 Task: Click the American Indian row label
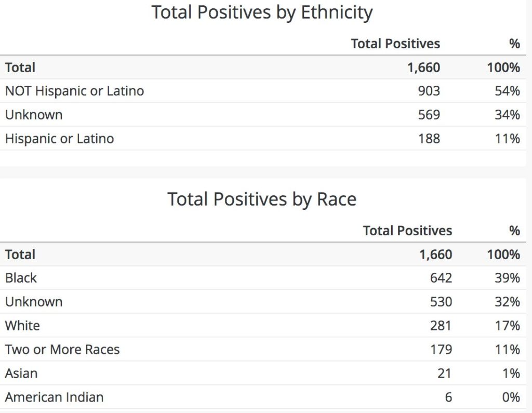pos(54,397)
